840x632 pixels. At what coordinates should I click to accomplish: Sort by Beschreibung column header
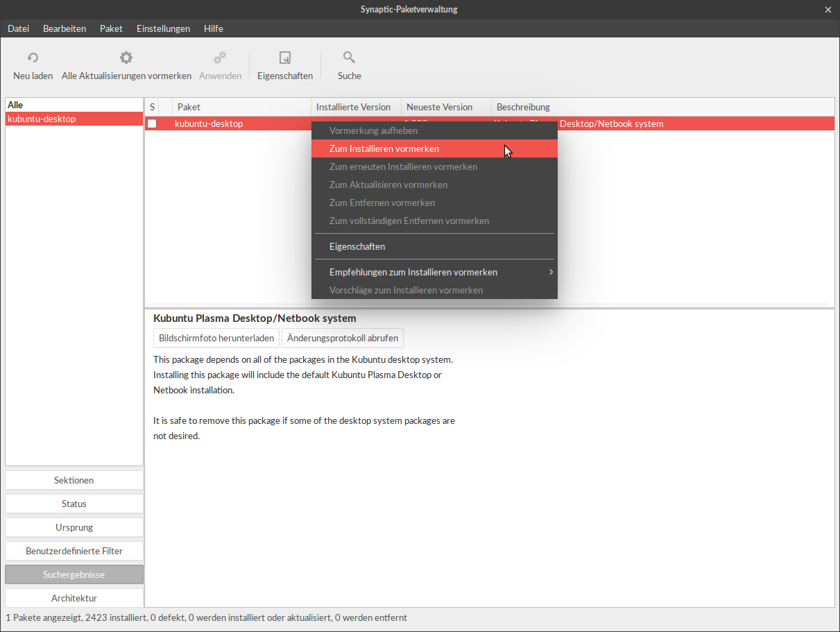click(x=662, y=107)
